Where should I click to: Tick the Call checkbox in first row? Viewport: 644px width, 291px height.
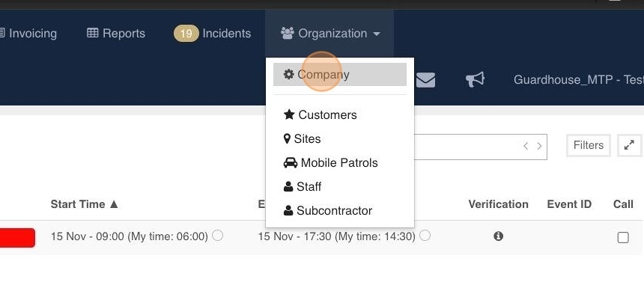coord(622,238)
